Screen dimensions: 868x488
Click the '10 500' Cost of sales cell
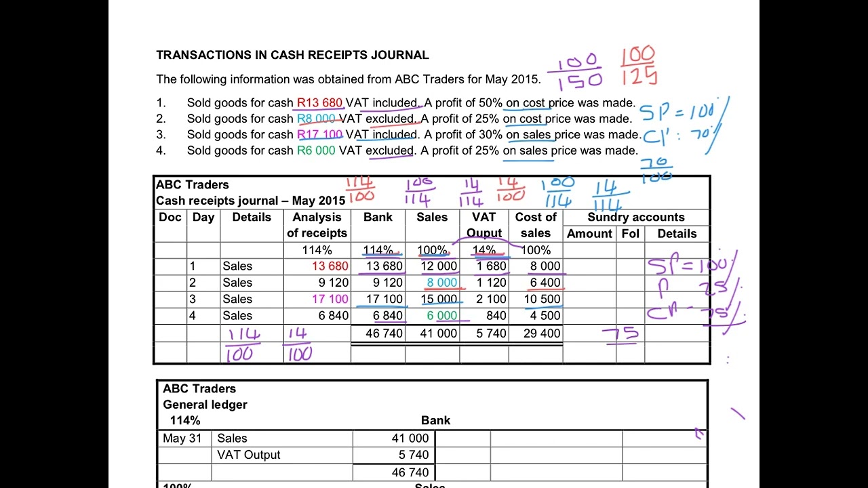(x=542, y=299)
